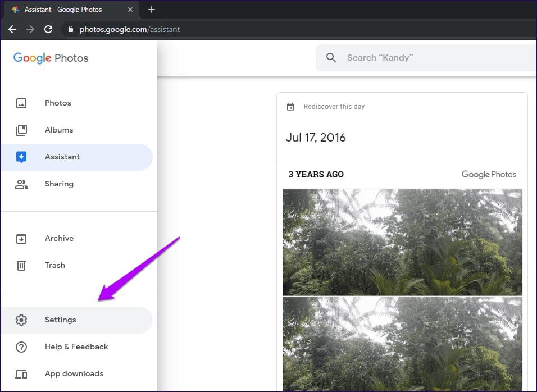Click the Search "Kandy" field
Viewport: 537px width, 392px height.
426,57
